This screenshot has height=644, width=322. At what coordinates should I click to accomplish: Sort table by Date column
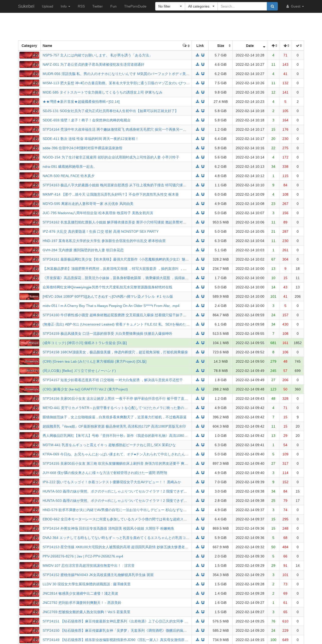tap(250, 46)
